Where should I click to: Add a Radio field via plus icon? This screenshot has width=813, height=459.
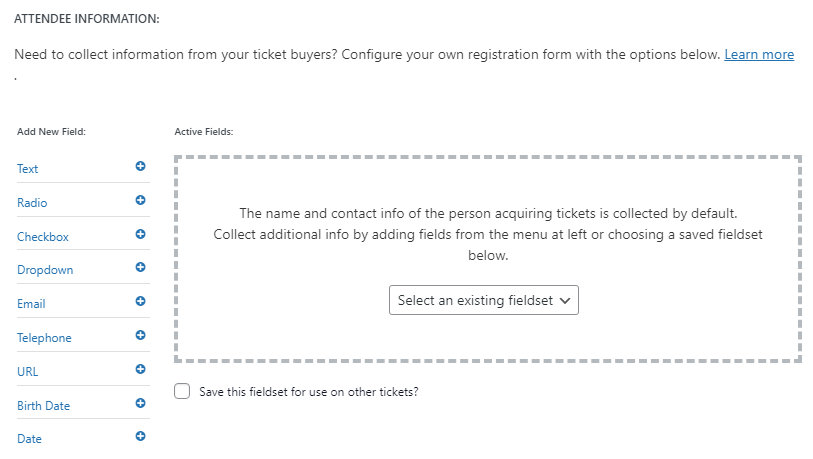[141, 200]
